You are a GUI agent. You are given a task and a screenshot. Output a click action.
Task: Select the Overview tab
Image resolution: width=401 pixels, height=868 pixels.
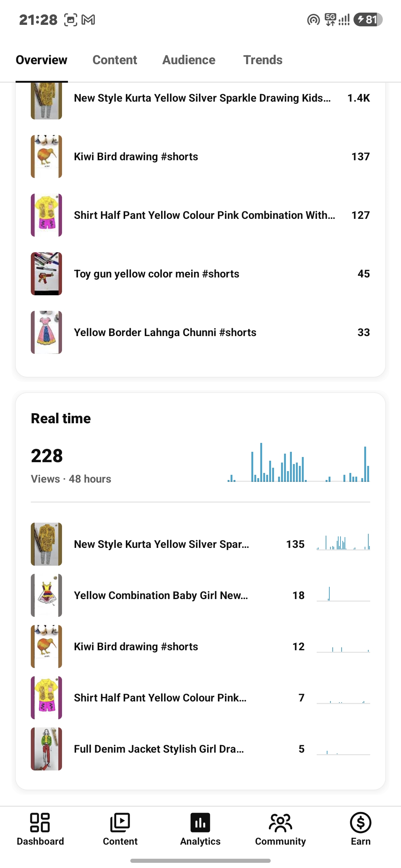pos(42,60)
